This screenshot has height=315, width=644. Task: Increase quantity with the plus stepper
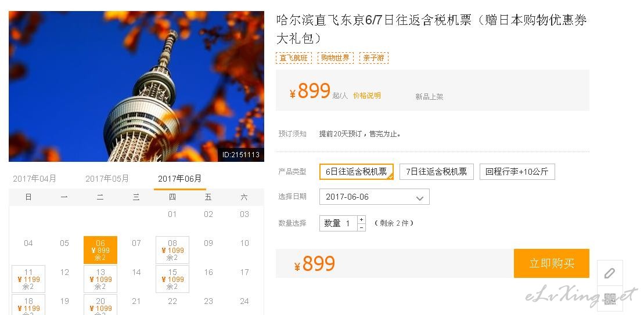pyautogui.click(x=361, y=219)
